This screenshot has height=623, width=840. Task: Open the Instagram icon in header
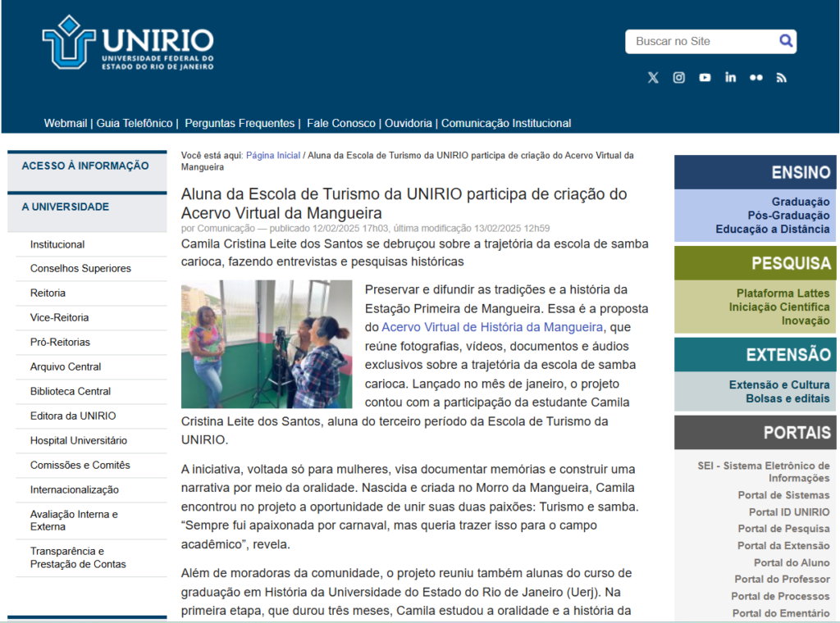(x=678, y=78)
